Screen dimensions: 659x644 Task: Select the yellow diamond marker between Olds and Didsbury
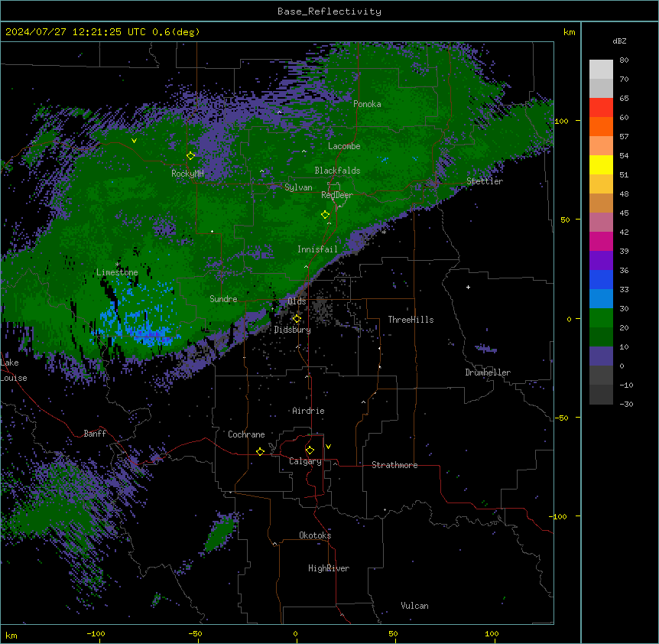(x=297, y=319)
